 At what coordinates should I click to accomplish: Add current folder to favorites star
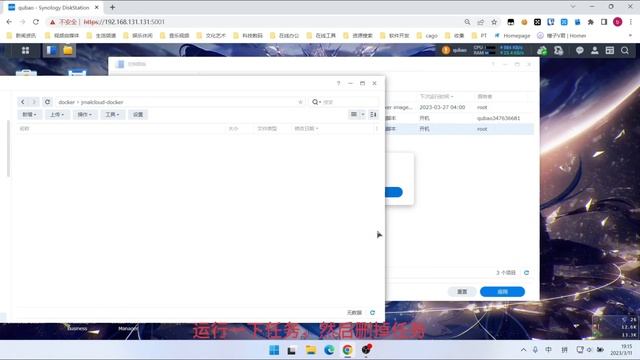pyautogui.click(x=300, y=102)
